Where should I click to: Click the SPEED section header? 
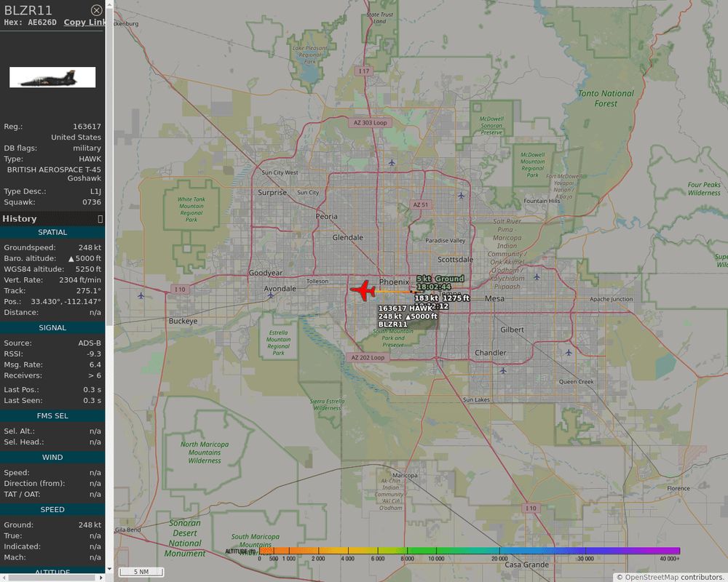(52, 509)
